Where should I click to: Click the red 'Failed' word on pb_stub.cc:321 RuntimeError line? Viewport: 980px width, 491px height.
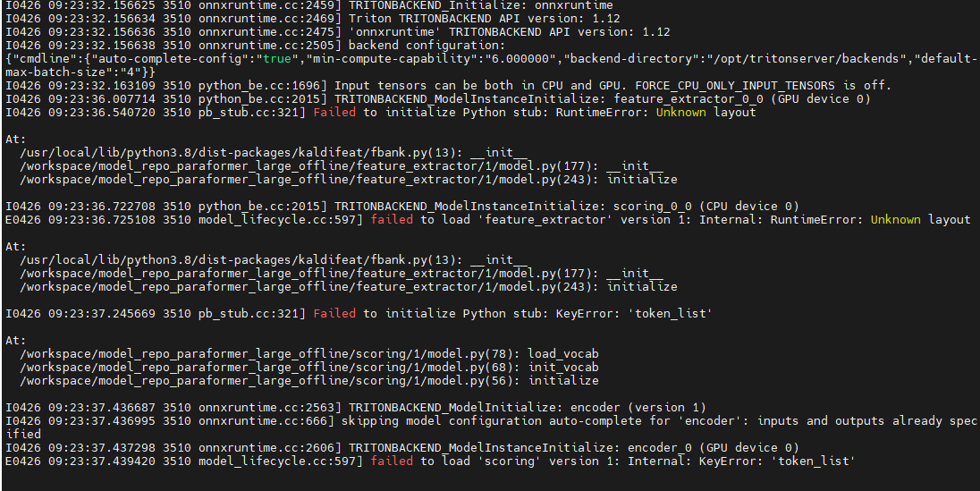click(x=334, y=113)
